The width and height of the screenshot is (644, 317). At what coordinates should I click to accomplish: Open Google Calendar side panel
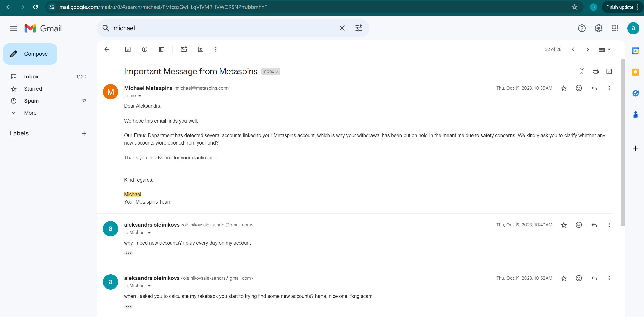tap(636, 51)
